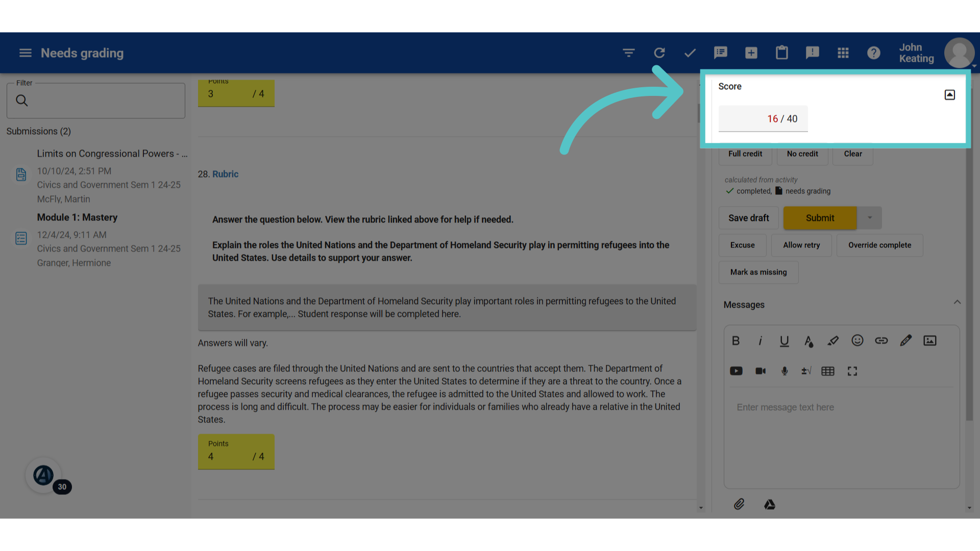The width and height of the screenshot is (980, 551).
Task: Click the Filter search field
Action: [96, 101]
